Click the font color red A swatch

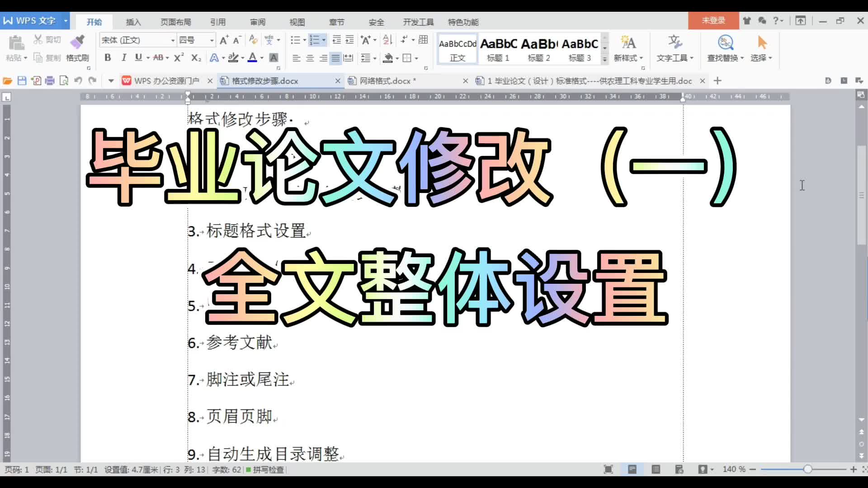pyautogui.click(x=252, y=58)
